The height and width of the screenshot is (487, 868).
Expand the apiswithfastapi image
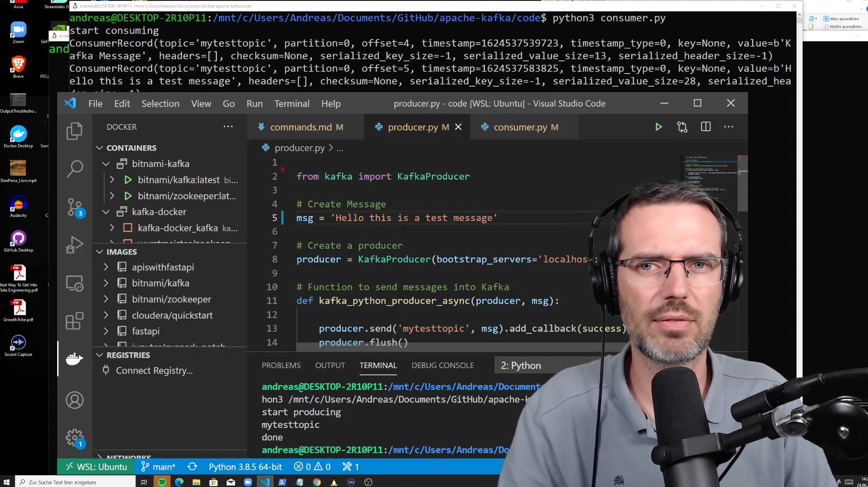tap(106, 267)
